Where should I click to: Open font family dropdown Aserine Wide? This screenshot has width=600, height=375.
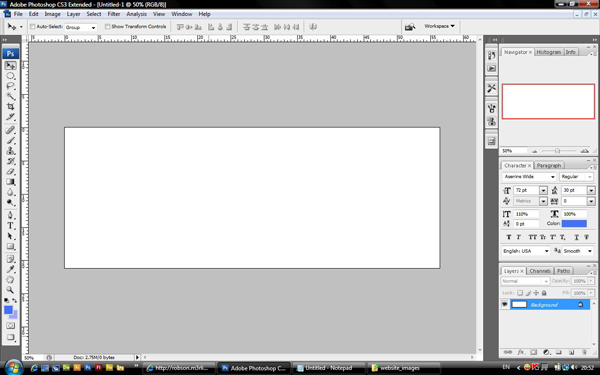point(529,177)
